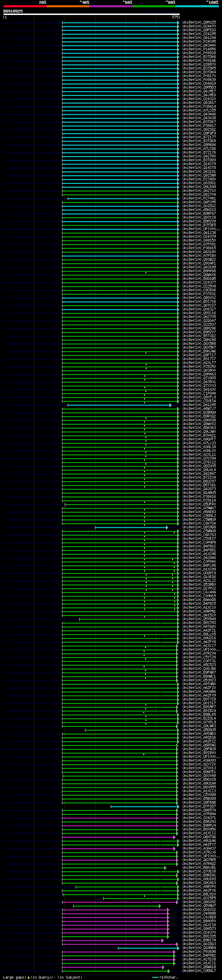Click the purple ~60% identity legend bar
This screenshot has height=980, width=222.
(x=111, y=6)
